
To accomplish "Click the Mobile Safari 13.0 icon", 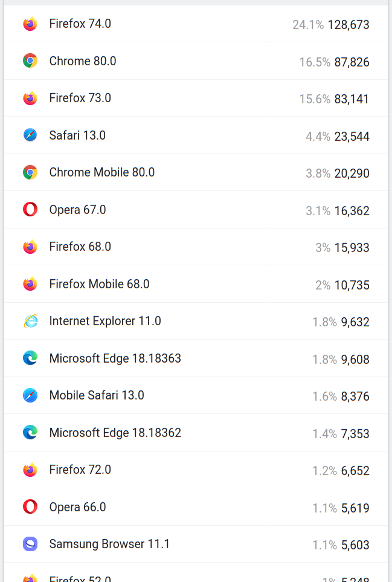I will coord(30,395).
